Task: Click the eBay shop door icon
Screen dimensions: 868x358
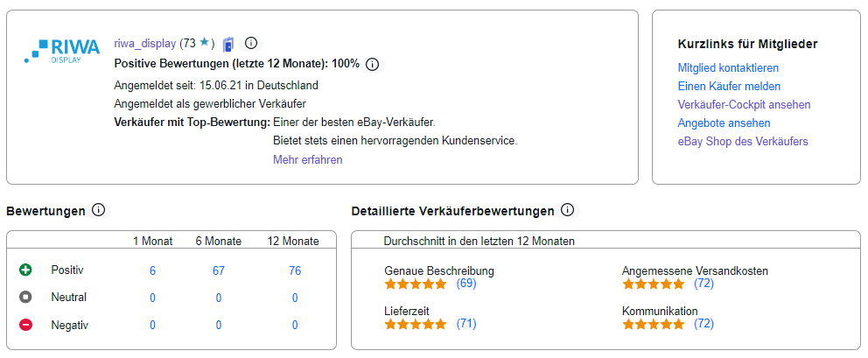Action: tap(228, 43)
